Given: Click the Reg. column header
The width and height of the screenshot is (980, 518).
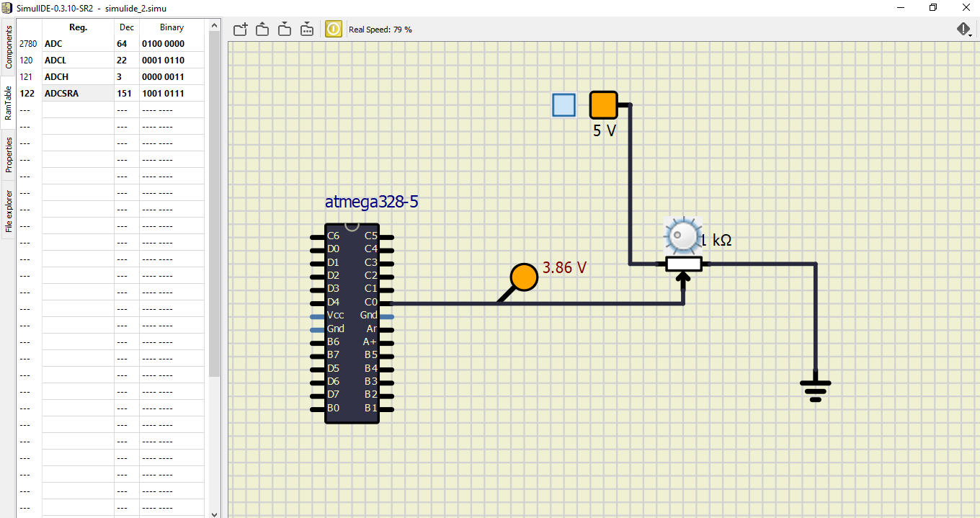Looking at the screenshot, I should (x=78, y=27).
